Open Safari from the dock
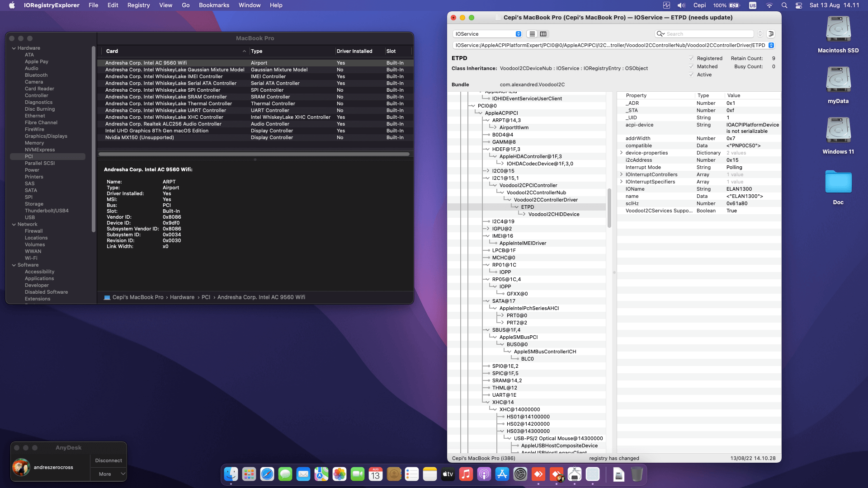Screen dimensions: 868x488 click(x=267, y=474)
